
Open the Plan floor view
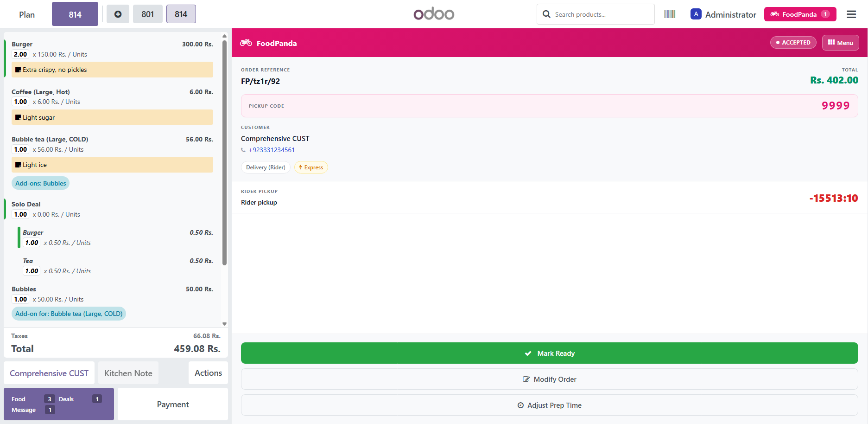pyautogui.click(x=27, y=14)
